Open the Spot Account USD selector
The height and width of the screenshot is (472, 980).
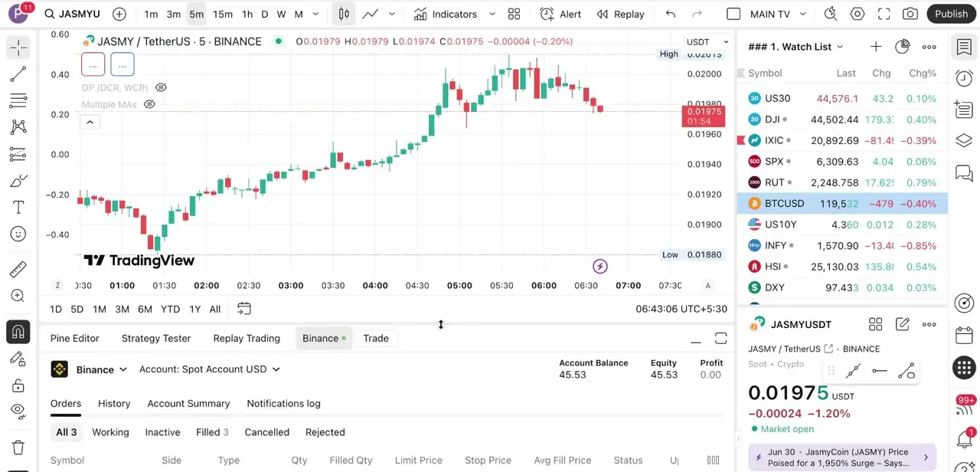[x=210, y=369]
